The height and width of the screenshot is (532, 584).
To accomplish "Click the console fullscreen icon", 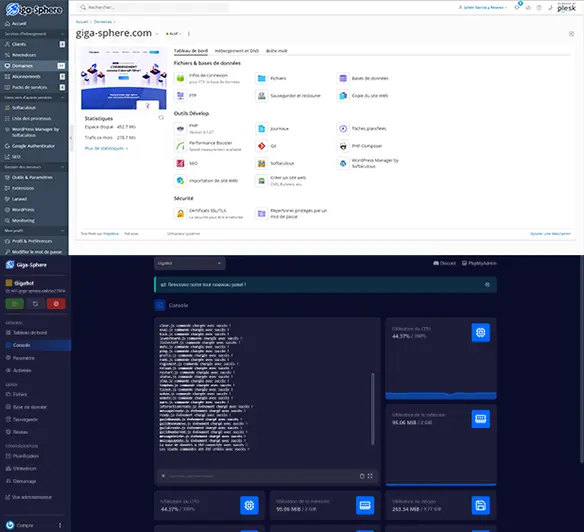I will click(370, 476).
